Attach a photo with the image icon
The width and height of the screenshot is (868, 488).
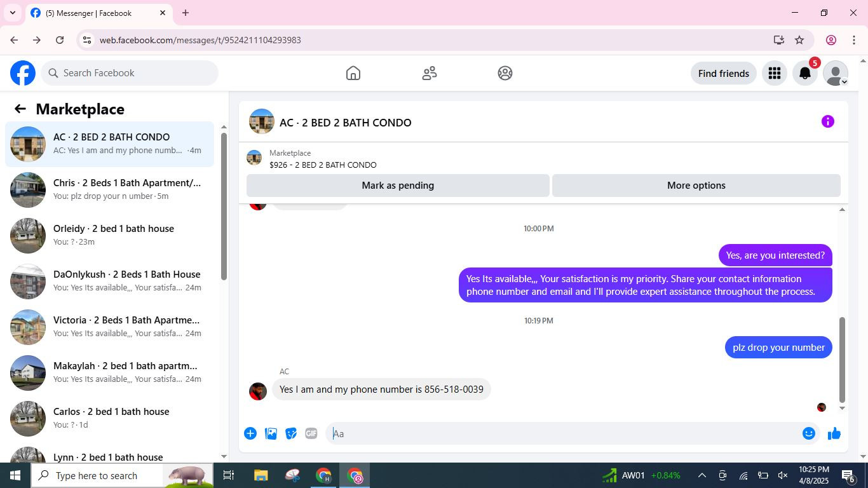[x=271, y=433]
